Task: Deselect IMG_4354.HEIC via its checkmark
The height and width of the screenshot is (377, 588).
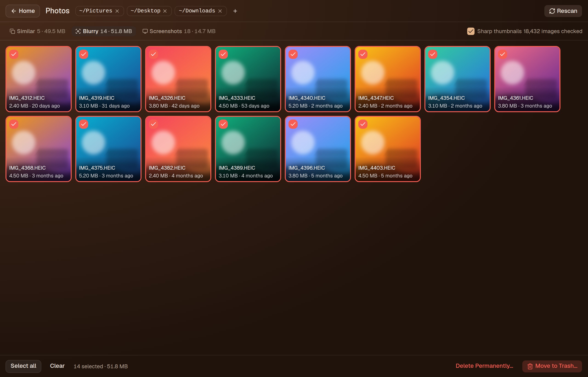Action: pyautogui.click(x=433, y=54)
